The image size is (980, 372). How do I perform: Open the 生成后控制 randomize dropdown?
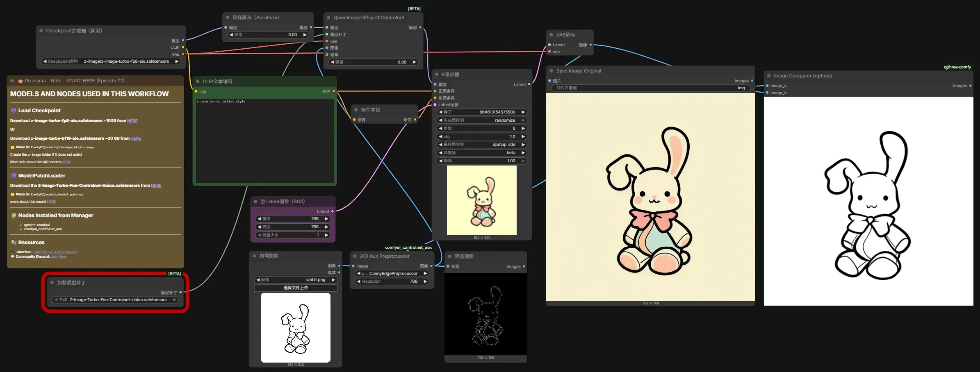pos(482,120)
